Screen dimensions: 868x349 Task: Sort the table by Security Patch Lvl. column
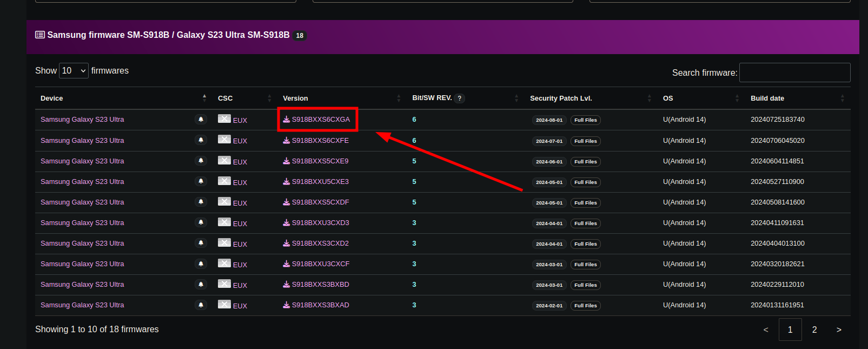(561, 98)
